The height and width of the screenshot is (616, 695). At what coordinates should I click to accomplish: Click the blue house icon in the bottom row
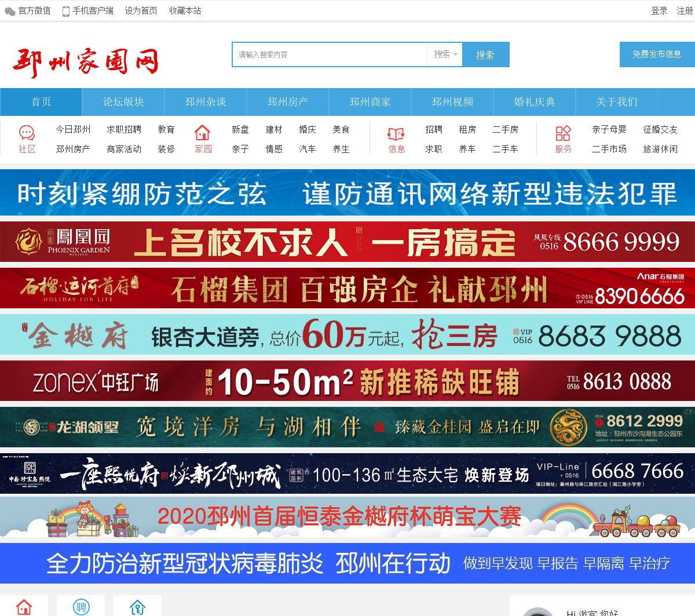point(137,607)
